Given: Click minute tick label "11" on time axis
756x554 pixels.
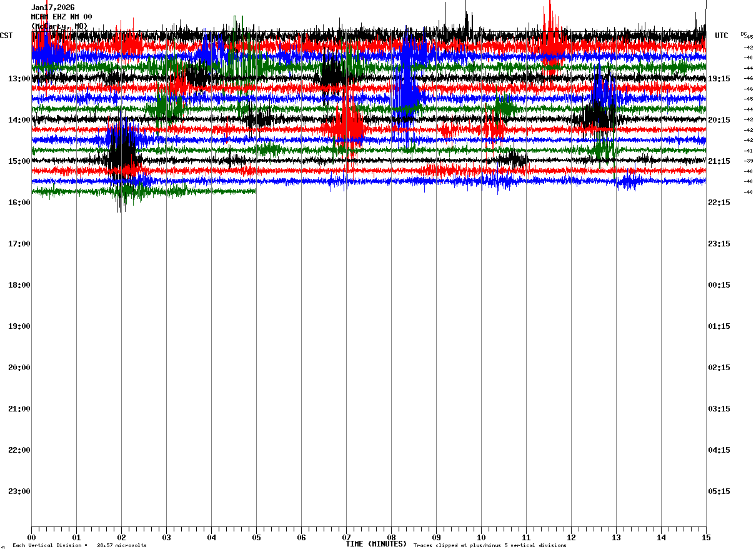Looking at the screenshot, I should pos(526,538).
